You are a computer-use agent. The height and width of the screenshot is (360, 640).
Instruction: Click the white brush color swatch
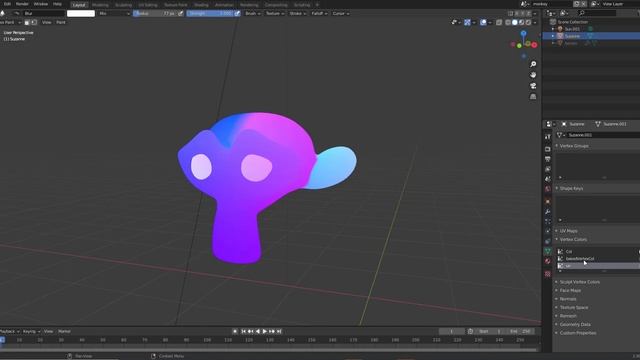pos(81,13)
